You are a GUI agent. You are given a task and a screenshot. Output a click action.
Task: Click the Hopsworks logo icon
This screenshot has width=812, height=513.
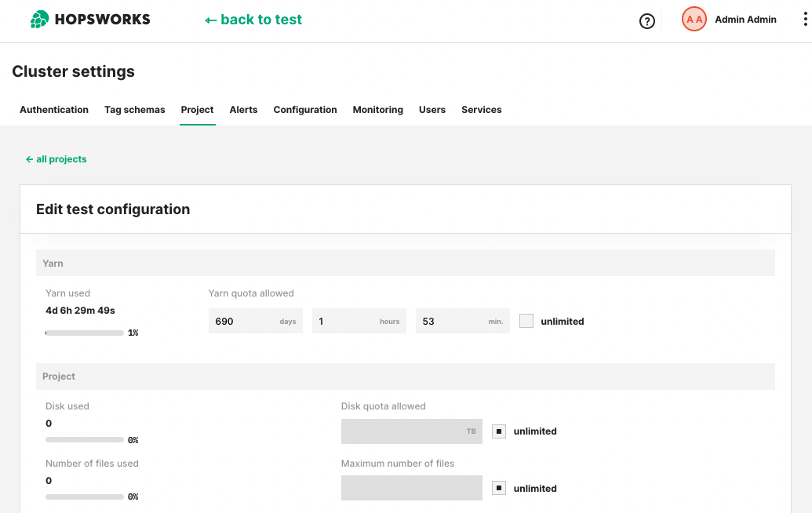pyautogui.click(x=39, y=20)
